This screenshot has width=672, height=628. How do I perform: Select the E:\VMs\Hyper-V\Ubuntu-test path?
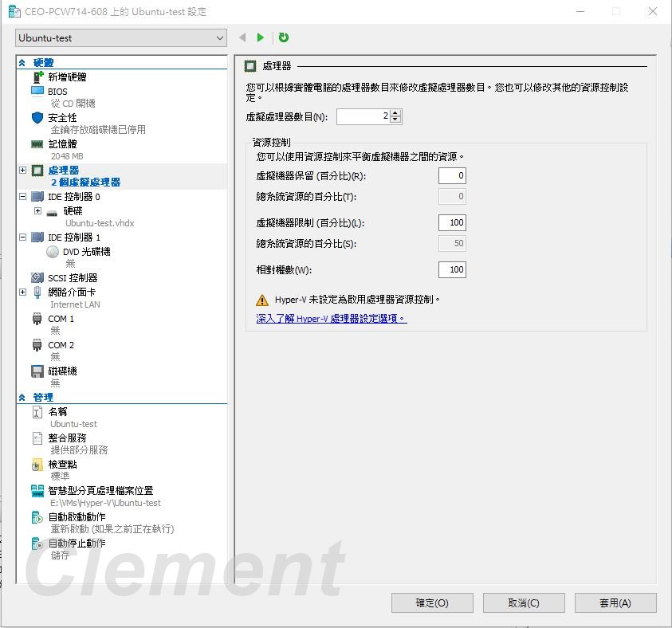[x=105, y=503]
